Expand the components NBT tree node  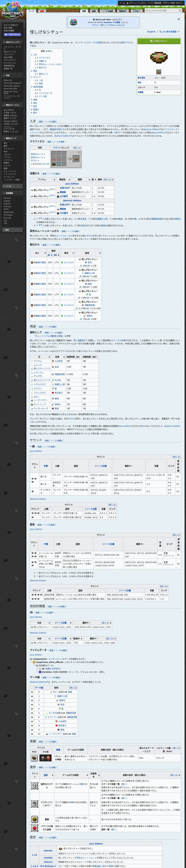tap(31, 659)
